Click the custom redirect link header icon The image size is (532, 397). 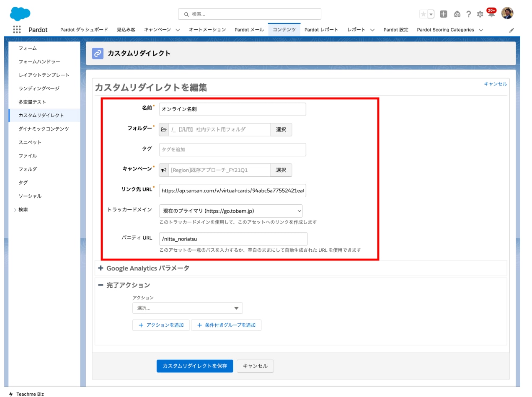tap(98, 53)
